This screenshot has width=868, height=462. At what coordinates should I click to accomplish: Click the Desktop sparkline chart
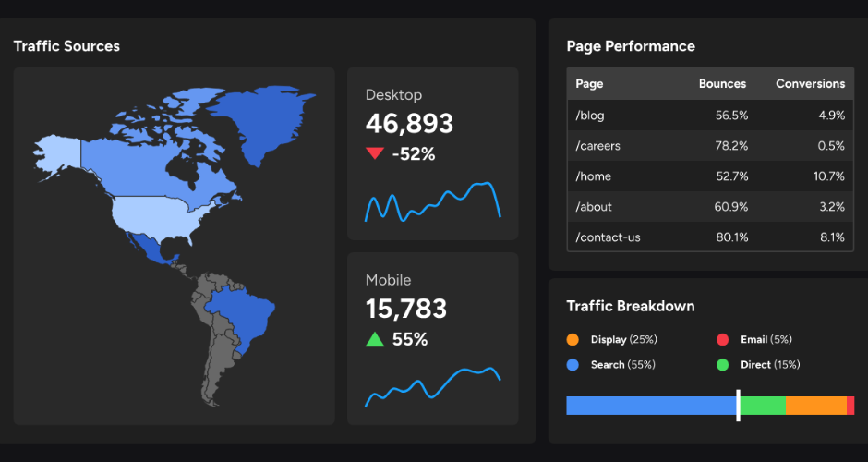(x=432, y=203)
